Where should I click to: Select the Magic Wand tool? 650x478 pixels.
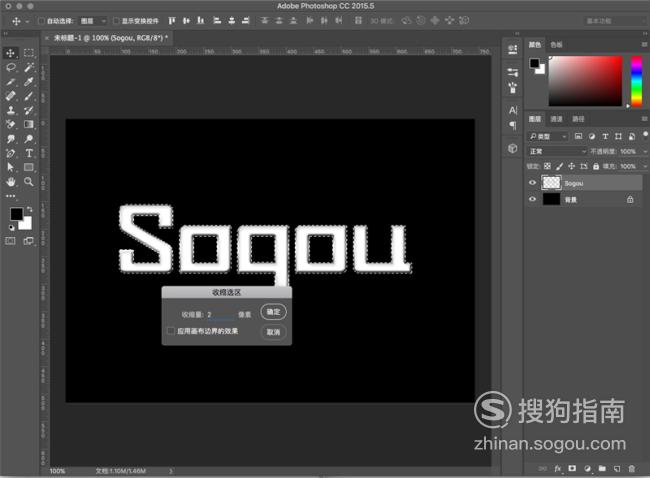[x=29, y=67]
